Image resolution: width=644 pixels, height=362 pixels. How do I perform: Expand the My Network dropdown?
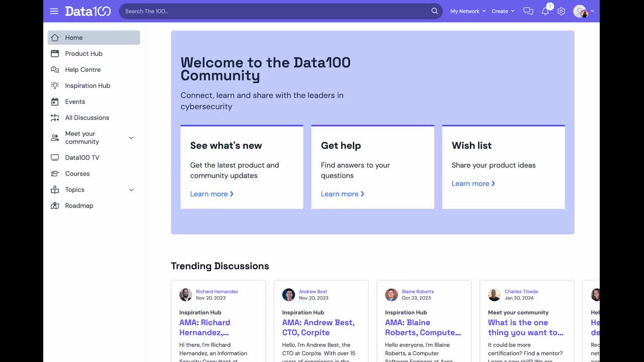[x=468, y=11]
